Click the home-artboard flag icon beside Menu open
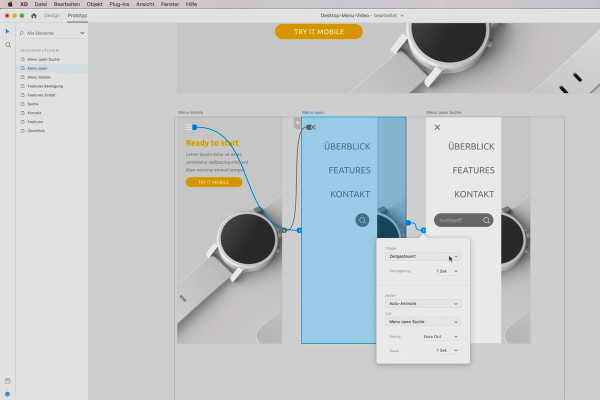 click(x=297, y=123)
